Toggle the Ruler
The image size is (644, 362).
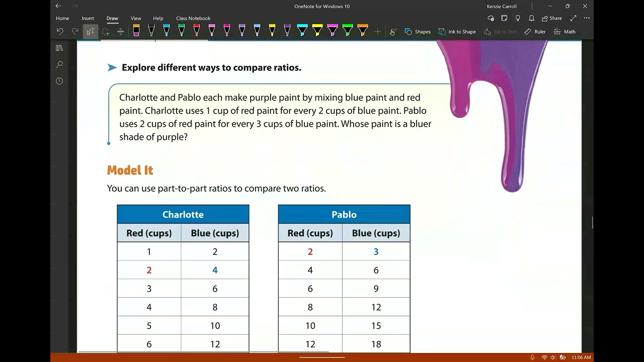tap(535, 32)
